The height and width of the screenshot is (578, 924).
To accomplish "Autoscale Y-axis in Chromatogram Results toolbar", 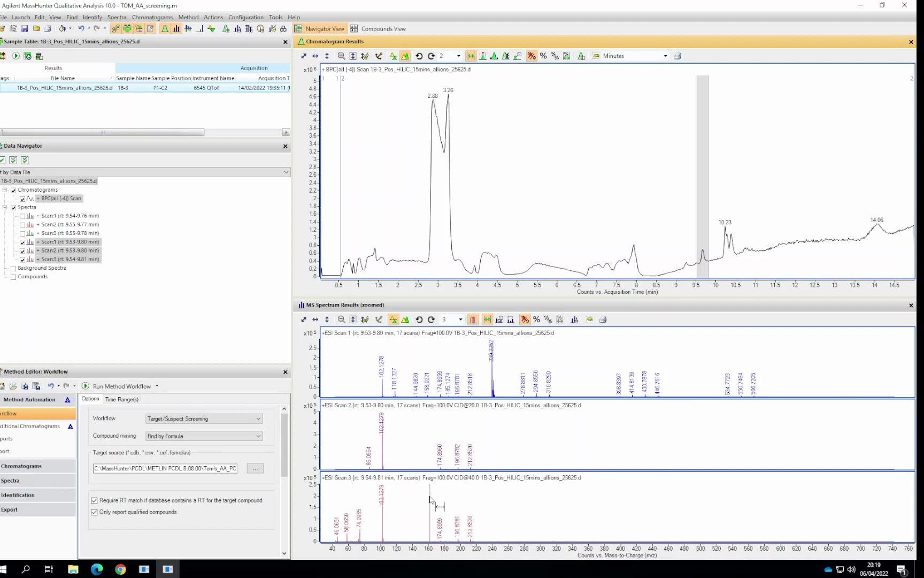I will pyautogui.click(x=327, y=56).
